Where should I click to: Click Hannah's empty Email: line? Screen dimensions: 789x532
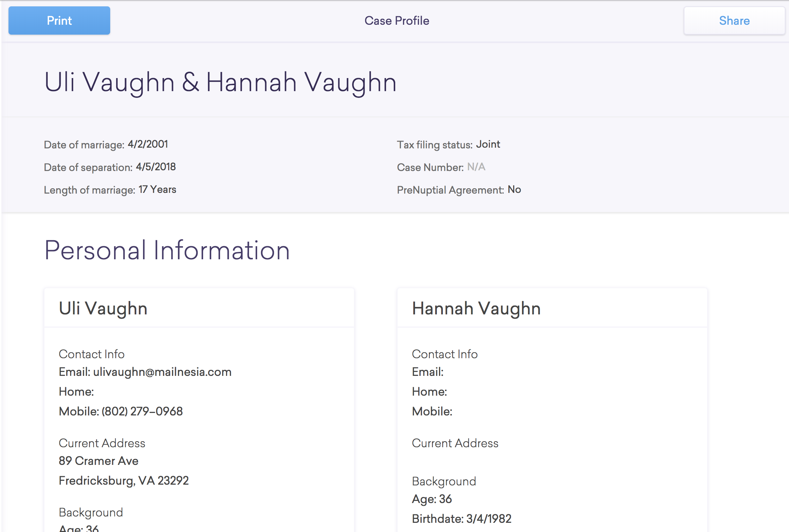click(x=428, y=372)
